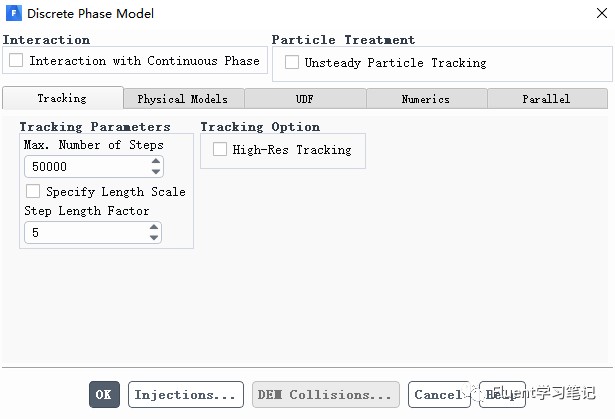The height and width of the screenshot is (419, 615).
Task: Switch to the Physical Models tab
Action: (183, 99)
